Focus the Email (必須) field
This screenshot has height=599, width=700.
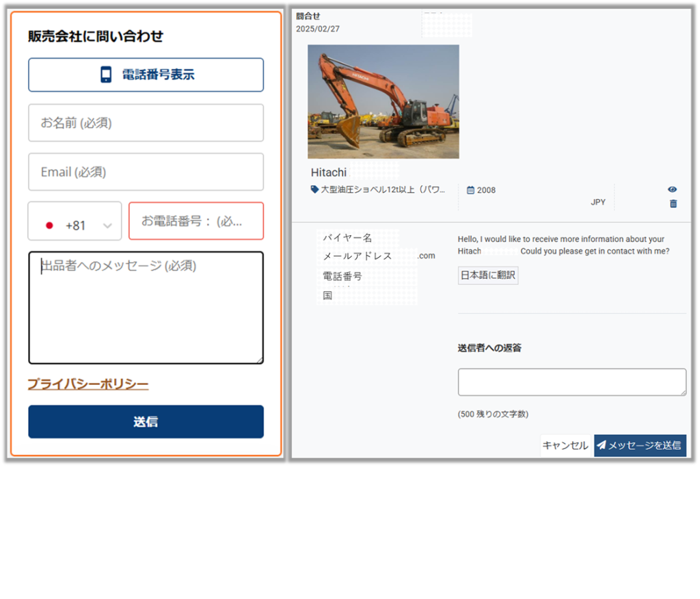pyautogui.click(x=146, y=172)
